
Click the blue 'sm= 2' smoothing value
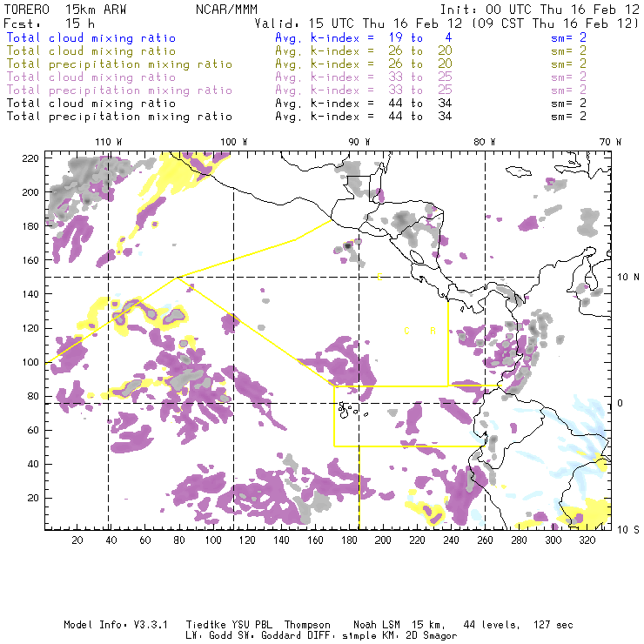pyautogui.click(x=568, y=37)
